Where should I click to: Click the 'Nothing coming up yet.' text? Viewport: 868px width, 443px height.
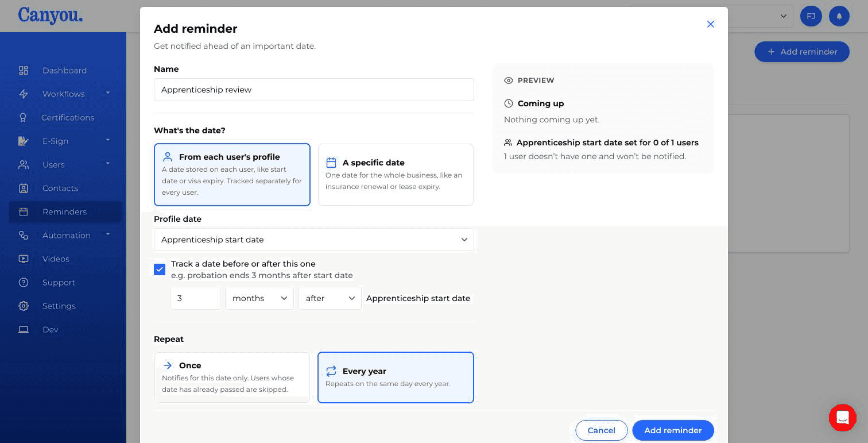(552, 120)
